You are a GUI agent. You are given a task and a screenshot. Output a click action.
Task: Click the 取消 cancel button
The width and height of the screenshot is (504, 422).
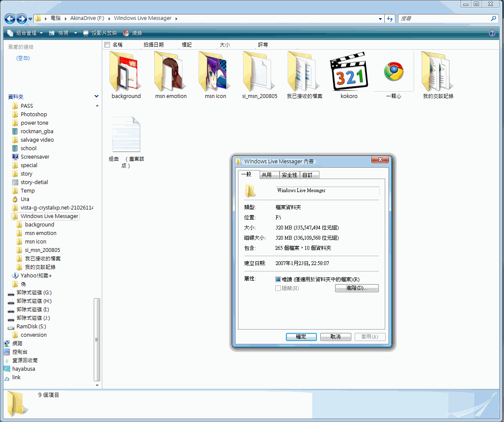coord(336,337)
